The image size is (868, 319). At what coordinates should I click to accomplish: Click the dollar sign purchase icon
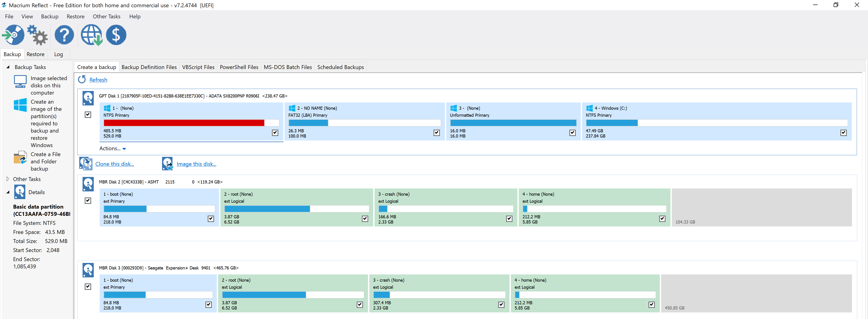tap(116, 35)
